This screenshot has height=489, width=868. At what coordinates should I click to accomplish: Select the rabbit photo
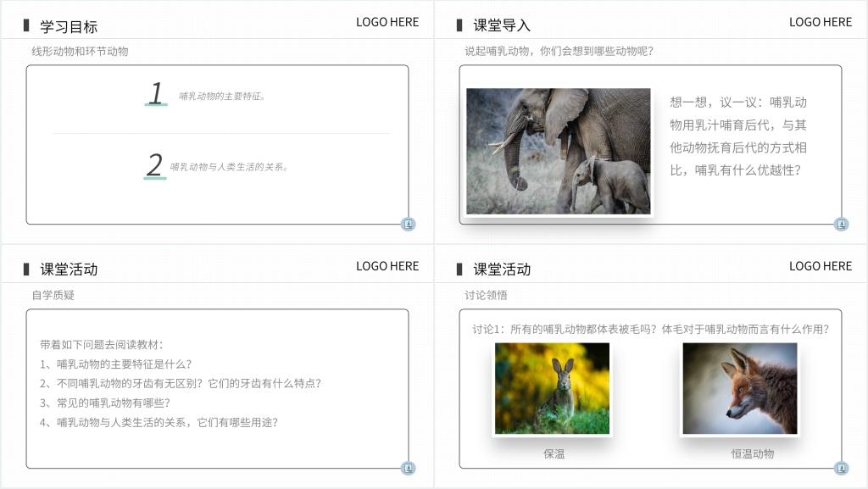pos(552,388)
